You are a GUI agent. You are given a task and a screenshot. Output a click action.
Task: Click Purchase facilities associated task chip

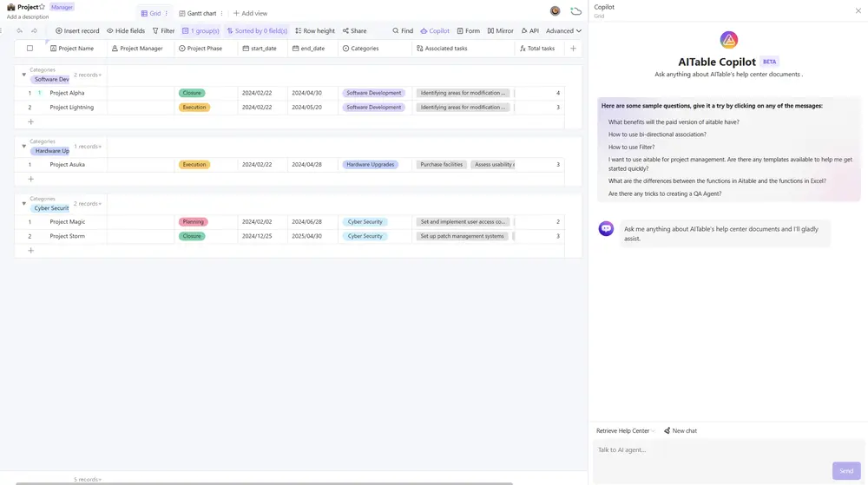click(441, 164)
